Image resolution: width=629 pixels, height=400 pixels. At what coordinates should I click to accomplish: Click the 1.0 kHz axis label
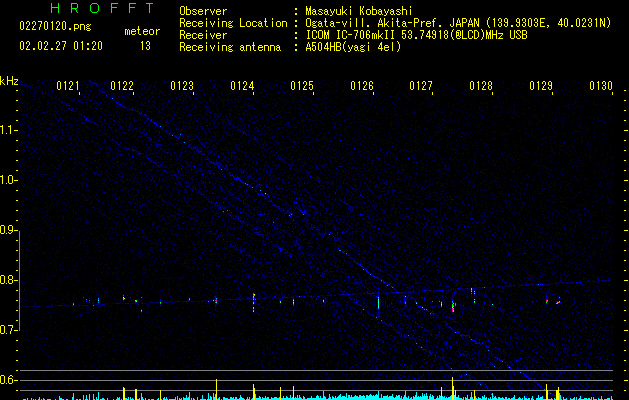[x=9, y=180]
